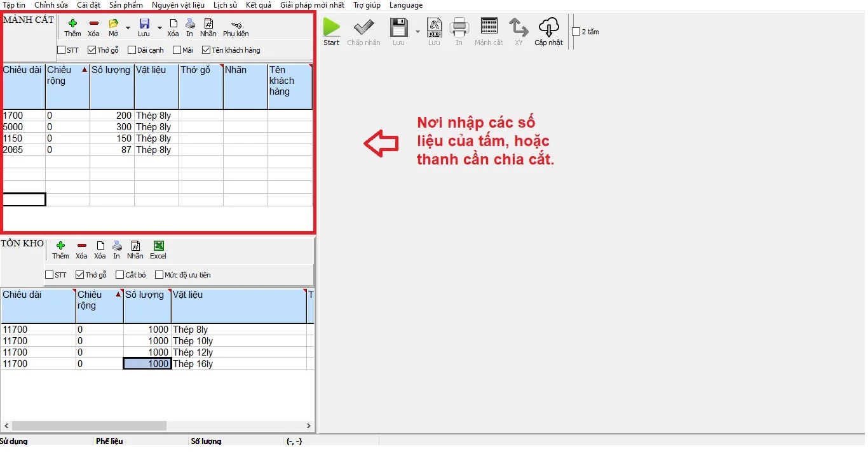Click the XY swap axes icon

click(519, 28)
